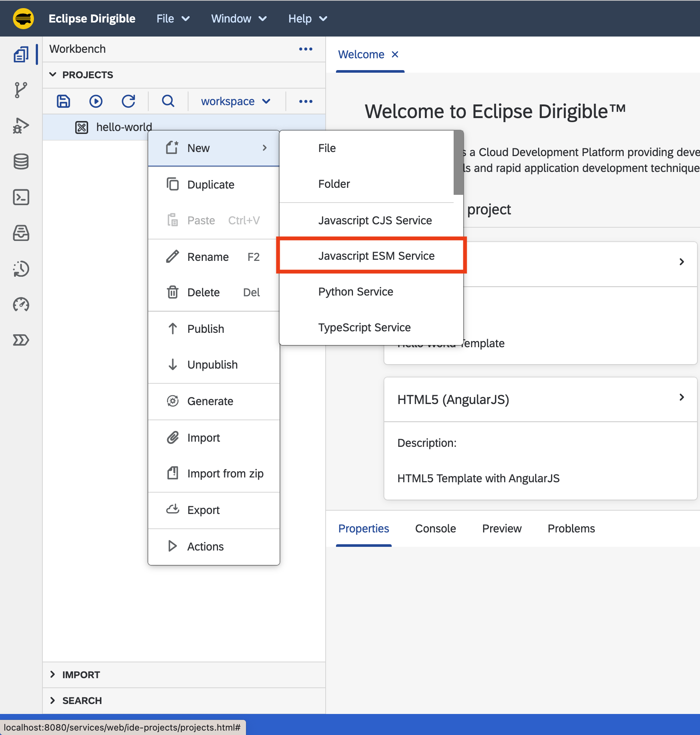Click the Eclipse Dirigible title text

[x=92, y=19]
